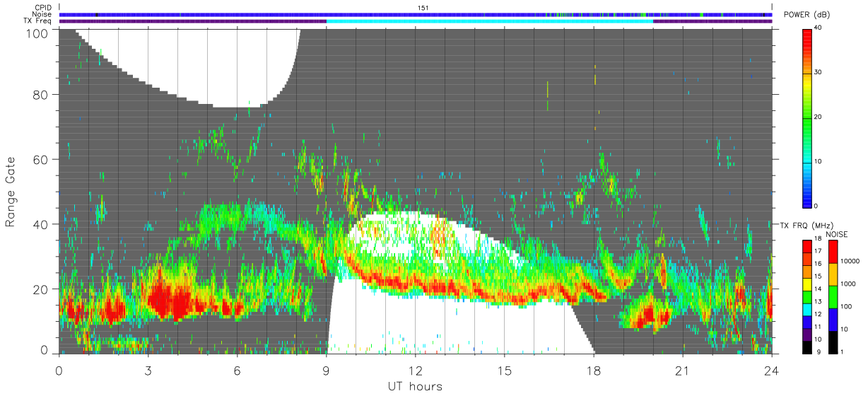This screenshot has width=868, height=401.
Task: Select the 20 label on POWER colorbar
Action: [x=818, y=117]
